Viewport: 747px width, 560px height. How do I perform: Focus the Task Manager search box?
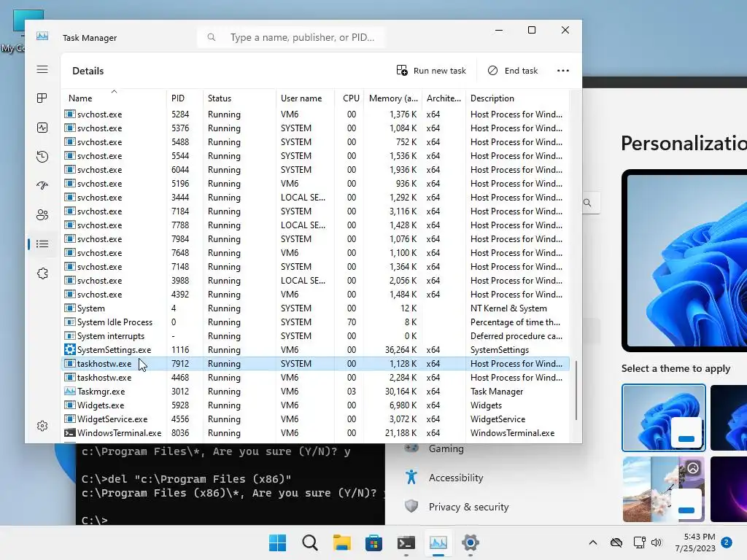292,37
